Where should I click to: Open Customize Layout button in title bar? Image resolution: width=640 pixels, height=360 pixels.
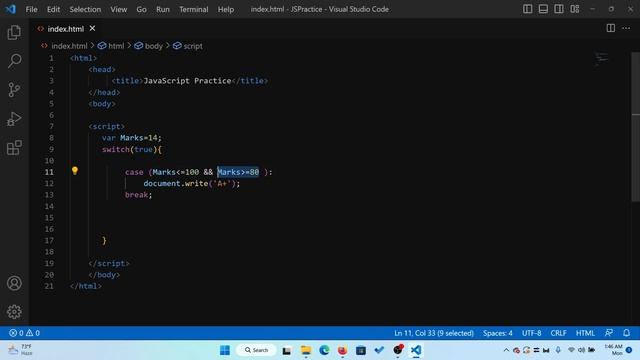pyautogui.click(x=575, y=9)
